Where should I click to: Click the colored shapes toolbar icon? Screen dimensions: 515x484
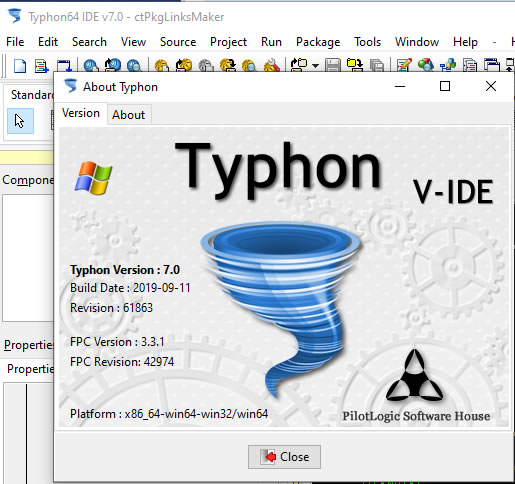click(426, 65)
